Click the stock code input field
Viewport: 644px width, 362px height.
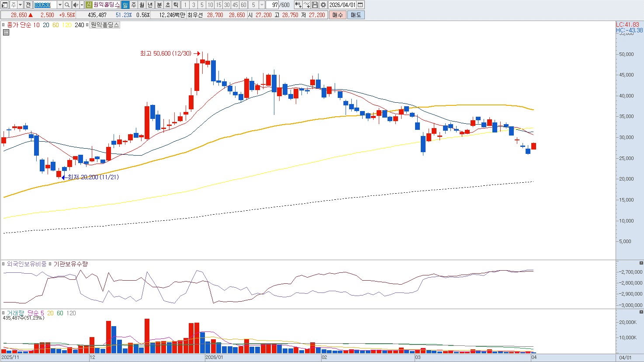pos(45,5)
